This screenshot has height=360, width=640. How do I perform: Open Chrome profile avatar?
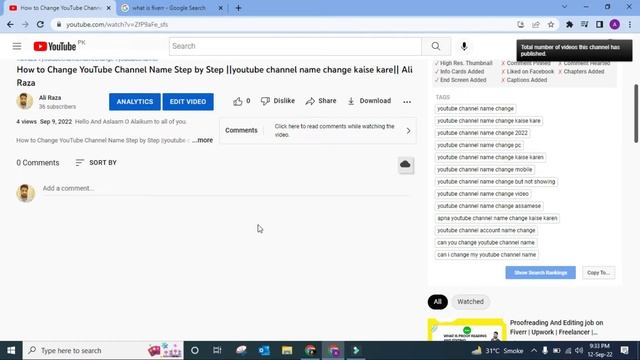pyautogui.click(x=615, y=24)
